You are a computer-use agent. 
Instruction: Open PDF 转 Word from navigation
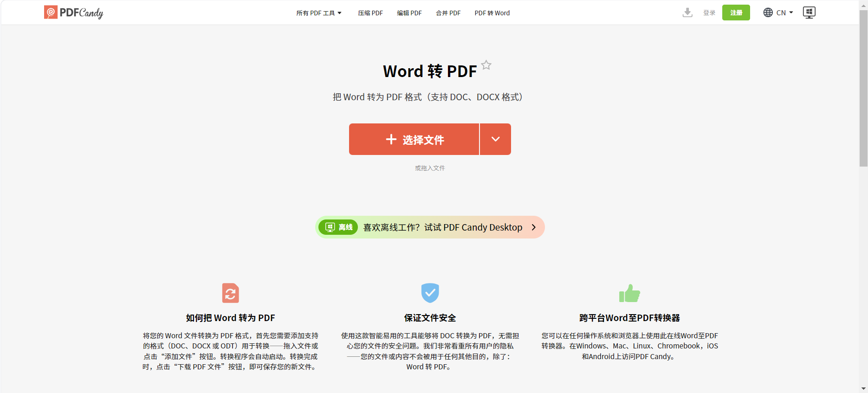tap(492, 13)
